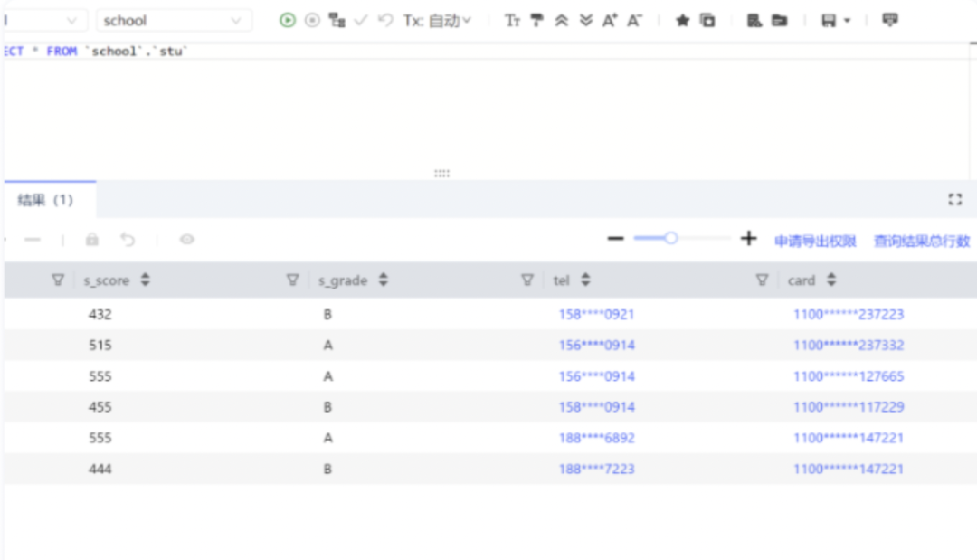The height and width of the screenshot is (560, 977).
Task: Favorite the SQL with star icon
Action: tap(682, 21)
